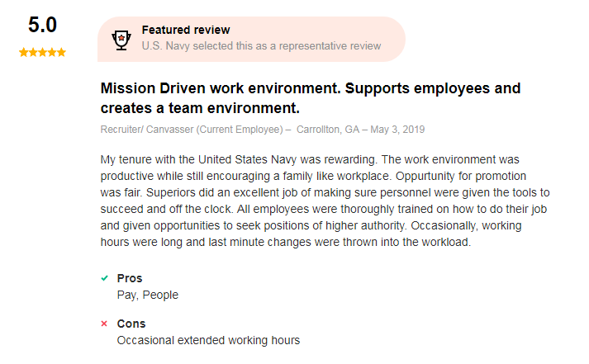Click the green checkmark beside Pros
This screenshot has height=364, width=589.
coord(104,278)
